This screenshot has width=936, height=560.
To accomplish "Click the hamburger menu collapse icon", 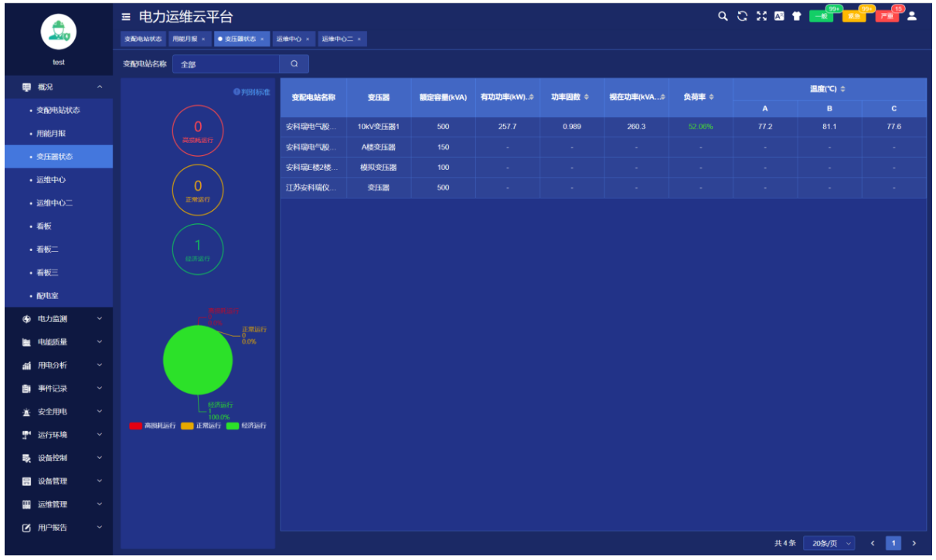I will pyautogui.click(x=126, y=17).
